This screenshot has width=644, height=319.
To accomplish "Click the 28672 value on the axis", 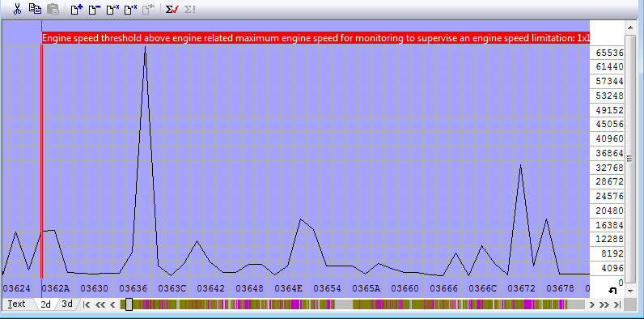I will pyautogui.click(x=610, y=181).
